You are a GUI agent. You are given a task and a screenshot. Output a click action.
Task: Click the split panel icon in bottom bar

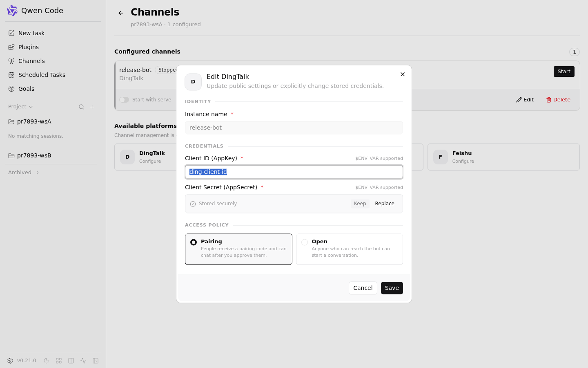coord(71,361)
